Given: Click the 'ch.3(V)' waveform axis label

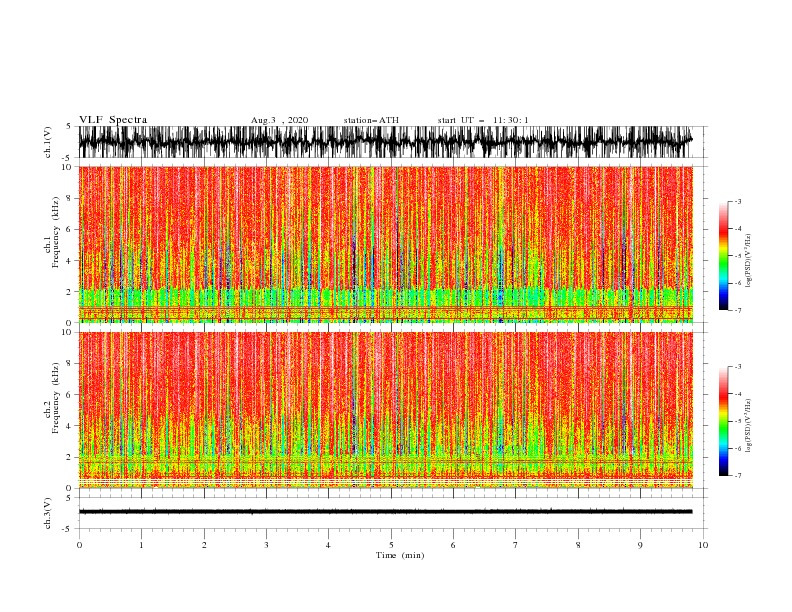Looking at the screenshot, I should [x=48, y=513].
